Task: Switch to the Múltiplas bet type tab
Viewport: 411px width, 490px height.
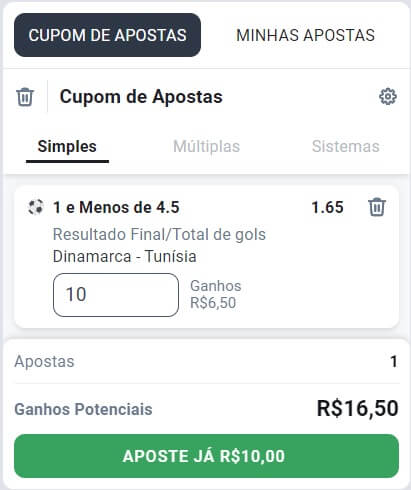Action: 207,147
